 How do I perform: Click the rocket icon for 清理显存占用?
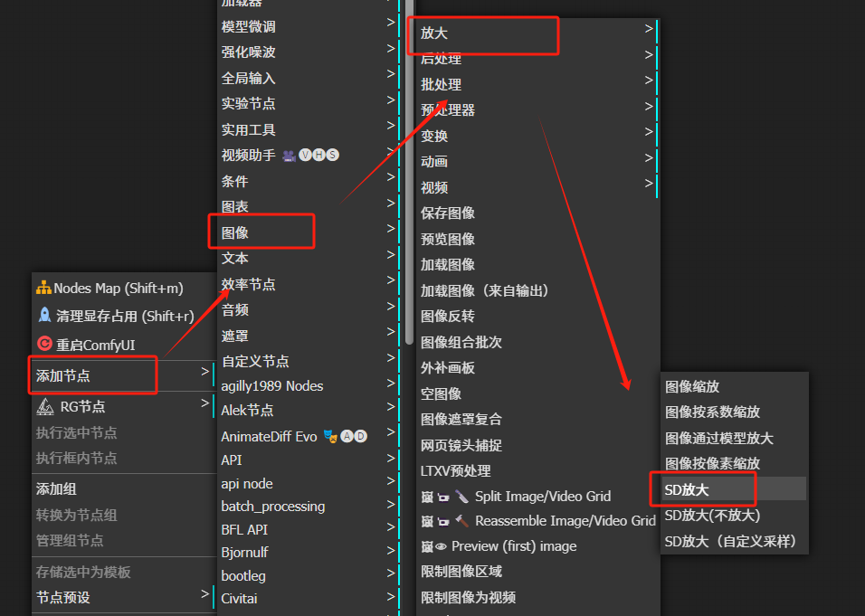click(x=44, y=316)
